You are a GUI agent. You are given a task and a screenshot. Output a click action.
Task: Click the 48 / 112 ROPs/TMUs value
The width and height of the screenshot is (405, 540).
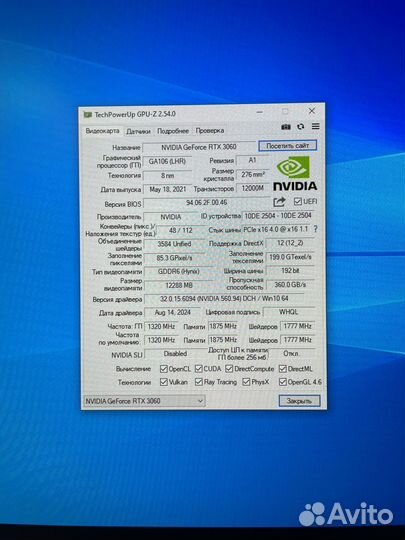pyautogui.click(x=180, y=230)
